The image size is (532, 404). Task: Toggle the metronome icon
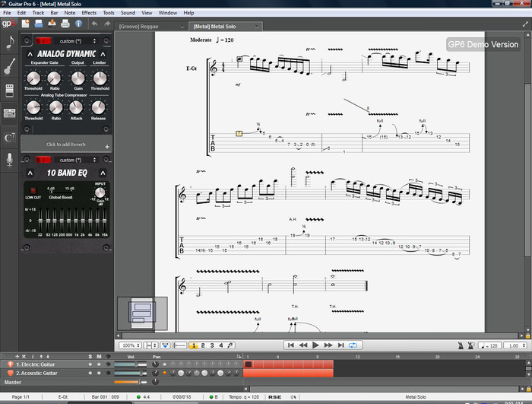point(461,345)
